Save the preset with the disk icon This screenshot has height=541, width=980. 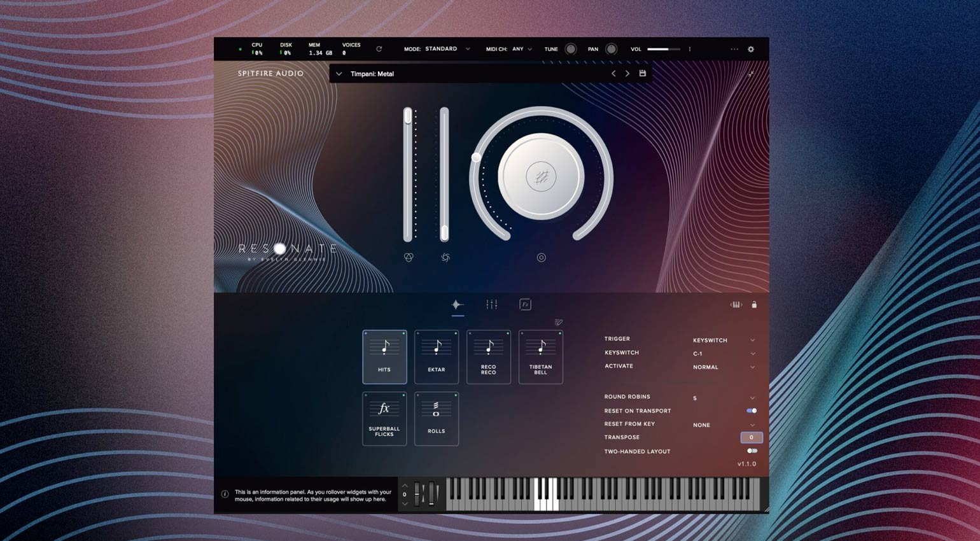click(x=643, y=74)
